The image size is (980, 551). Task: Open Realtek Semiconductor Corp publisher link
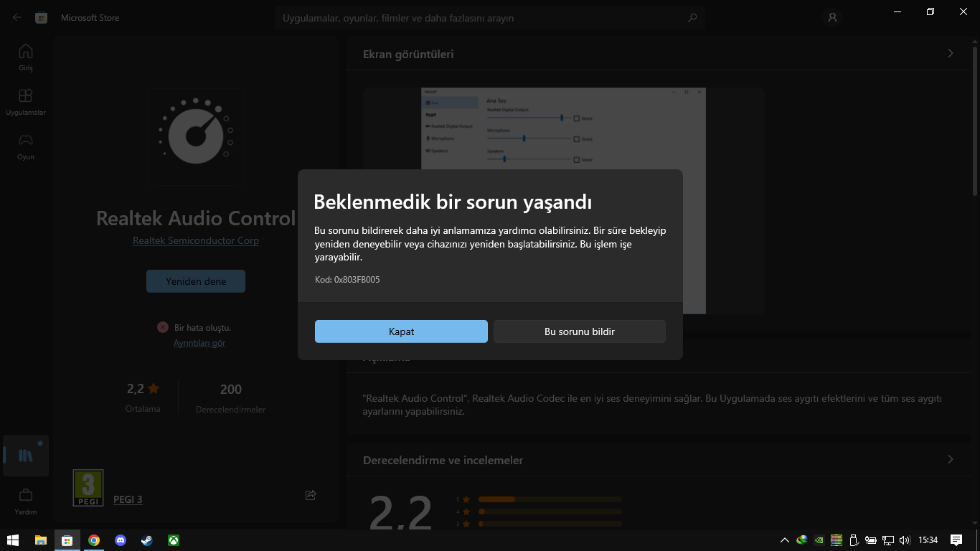196,240
